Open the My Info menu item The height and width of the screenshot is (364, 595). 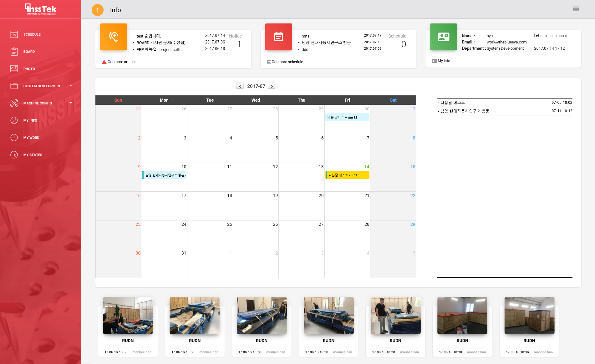click(30, 120)
